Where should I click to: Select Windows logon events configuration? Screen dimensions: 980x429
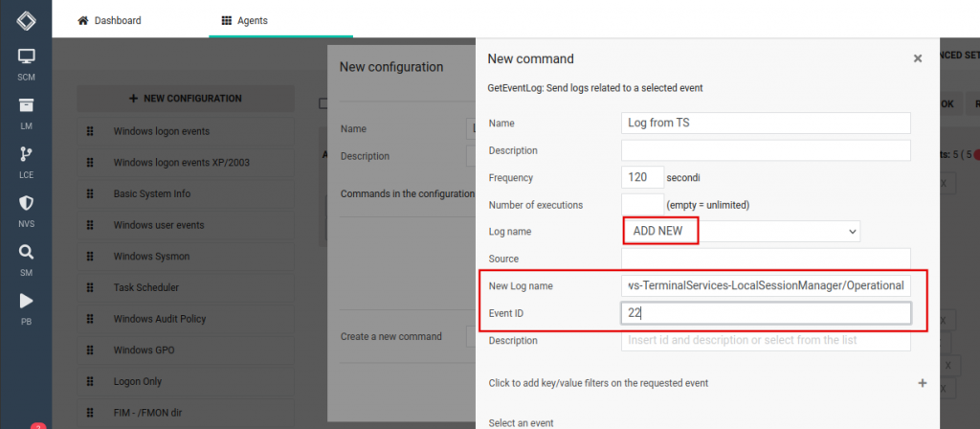click(186, 131)
